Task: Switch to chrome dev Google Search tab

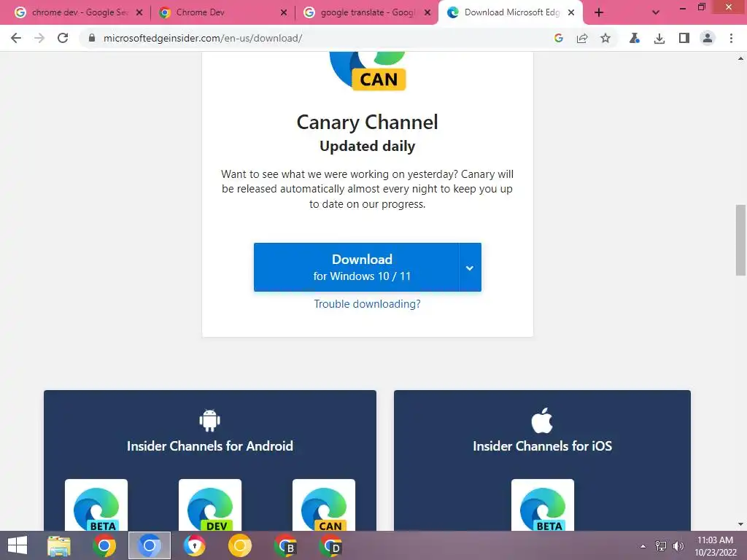Action: [79, 12]
